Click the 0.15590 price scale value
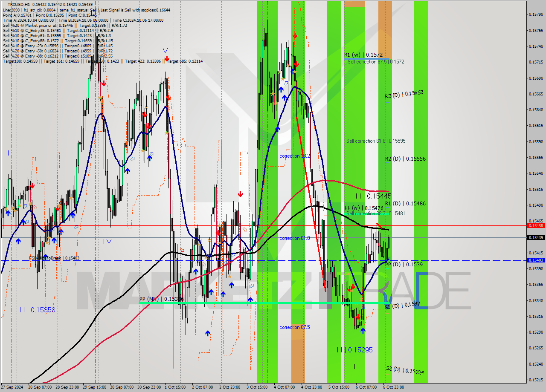546x392 pixels. (535, 141)
